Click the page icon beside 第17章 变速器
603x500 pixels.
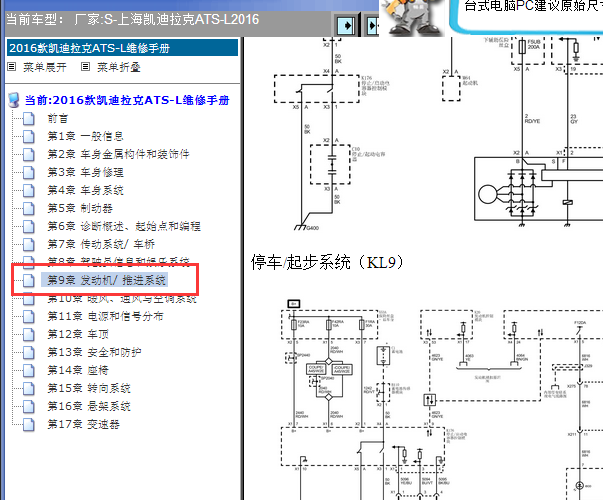(28, 425)
